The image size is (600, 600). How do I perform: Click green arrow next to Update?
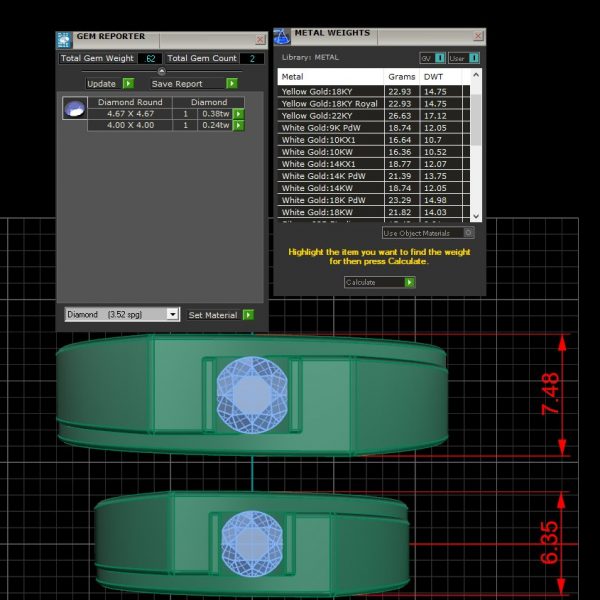(x=128, y=83)
